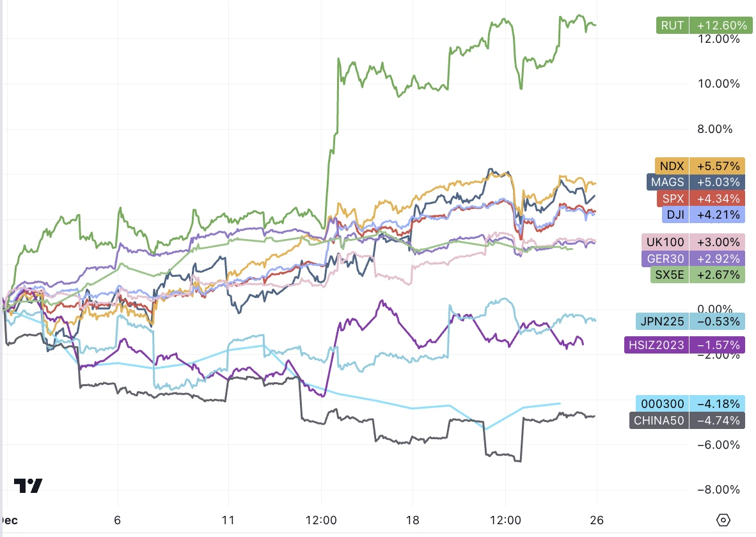This screenshot has width=756, height=537.
Task: Select the CHINA50 −4.74% label
Action: click(687, 421)
